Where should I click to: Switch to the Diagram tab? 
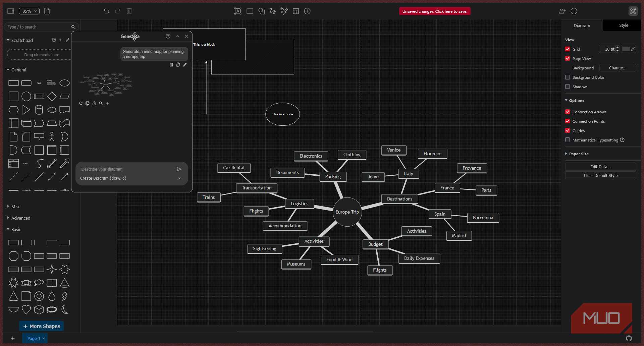click(x=582, y=25)
